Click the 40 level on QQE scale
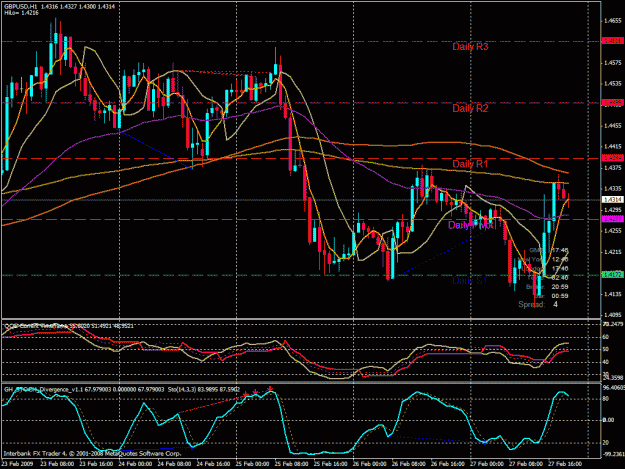625x469 pixels. [x=606, y=362]
